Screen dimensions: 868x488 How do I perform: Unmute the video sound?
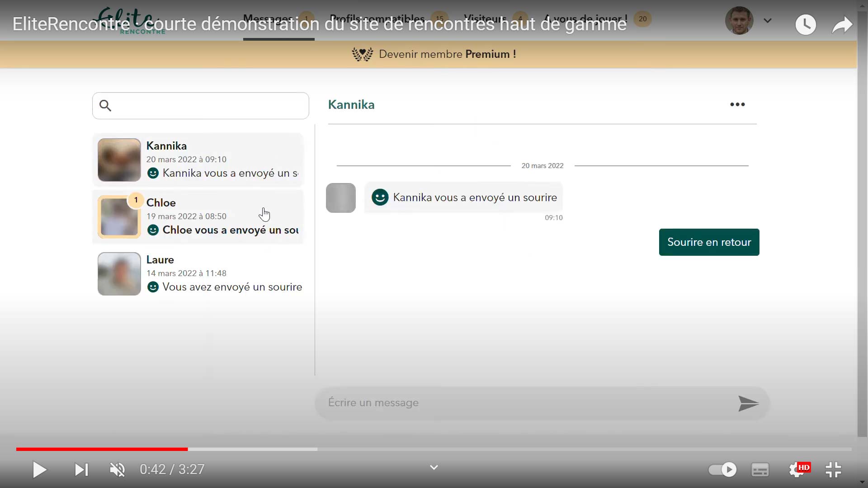pyautogui.click(x=118, y=470)
